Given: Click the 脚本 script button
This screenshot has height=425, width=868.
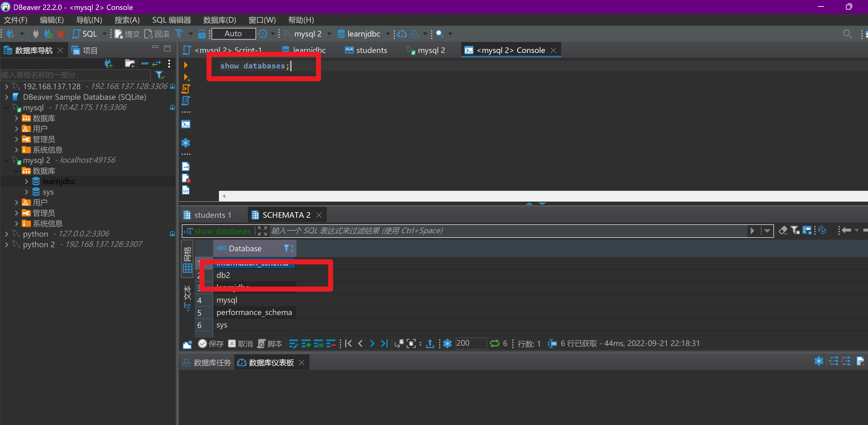Looking at the screenshot, I should (270, 344).
